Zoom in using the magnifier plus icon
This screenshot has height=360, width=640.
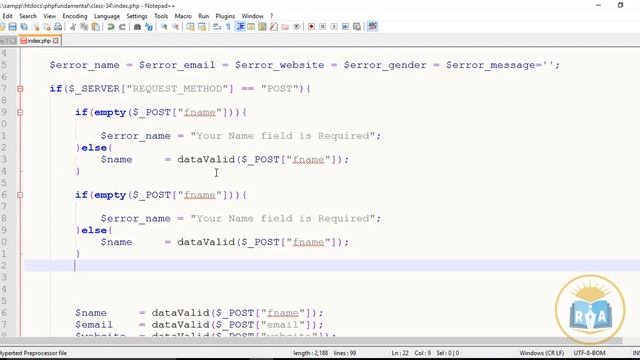[x=164, y=27]
